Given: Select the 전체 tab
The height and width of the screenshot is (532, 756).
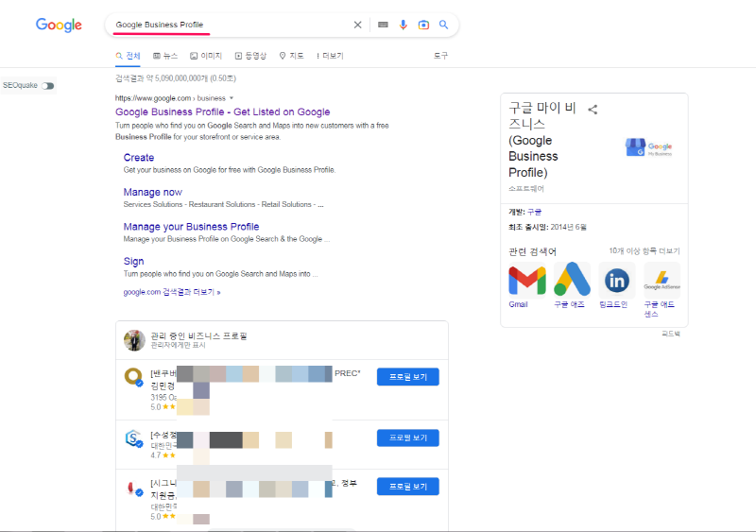Looking at the screenshot, I should 129,56.
